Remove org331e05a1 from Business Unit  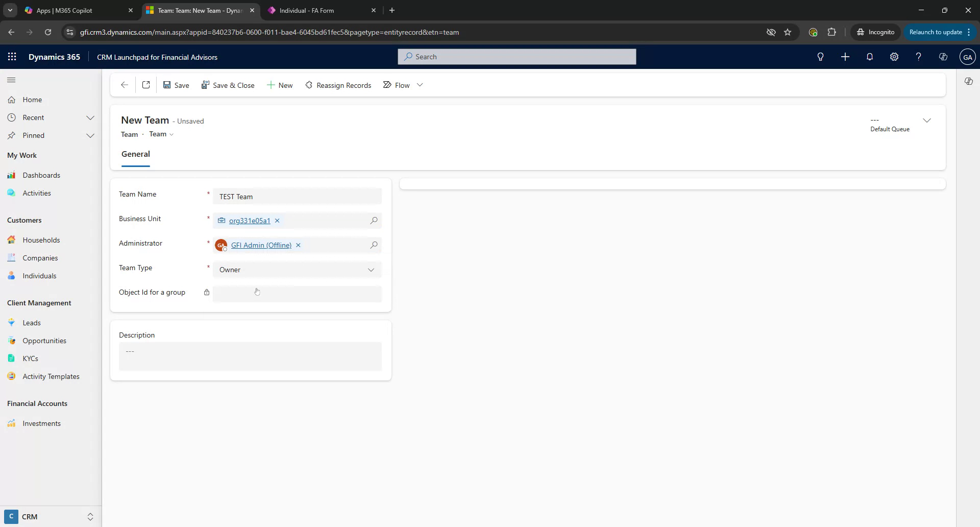coord(277,221)
